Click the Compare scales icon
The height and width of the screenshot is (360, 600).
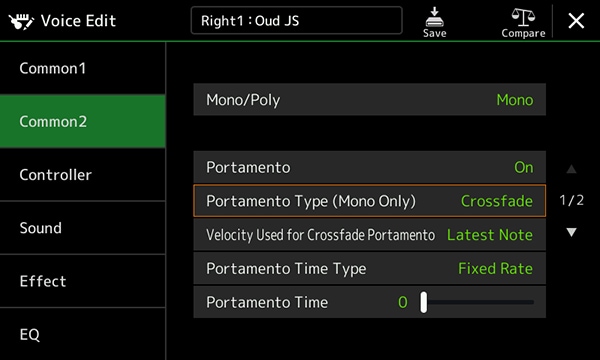(523, 16)
